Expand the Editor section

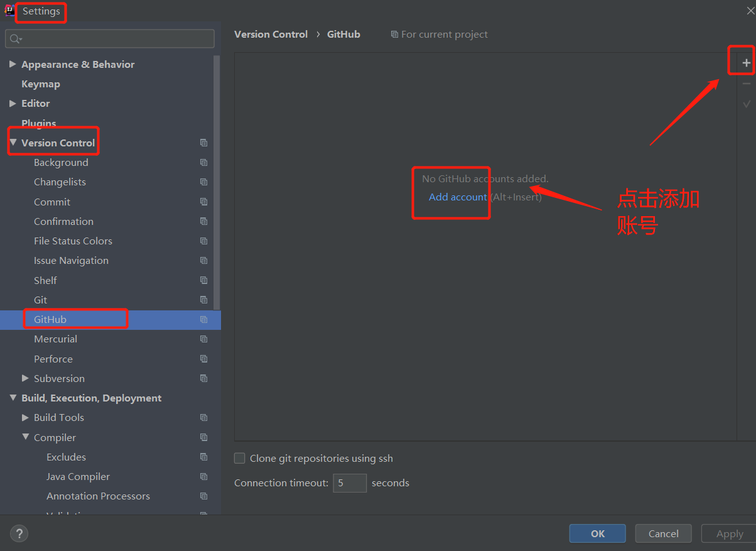(13, 103)
